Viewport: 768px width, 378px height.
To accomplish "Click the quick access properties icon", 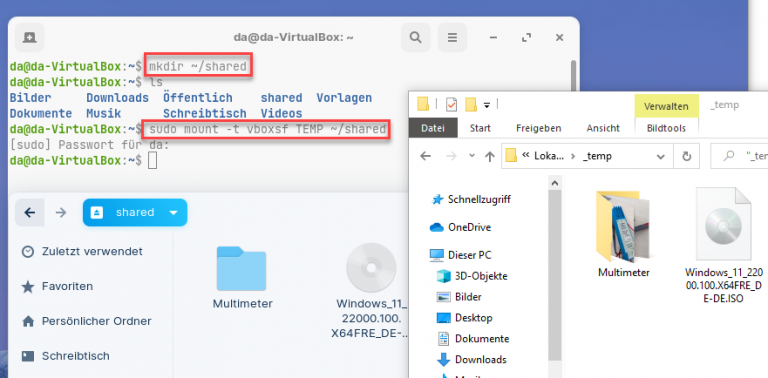I will point(451,104).
